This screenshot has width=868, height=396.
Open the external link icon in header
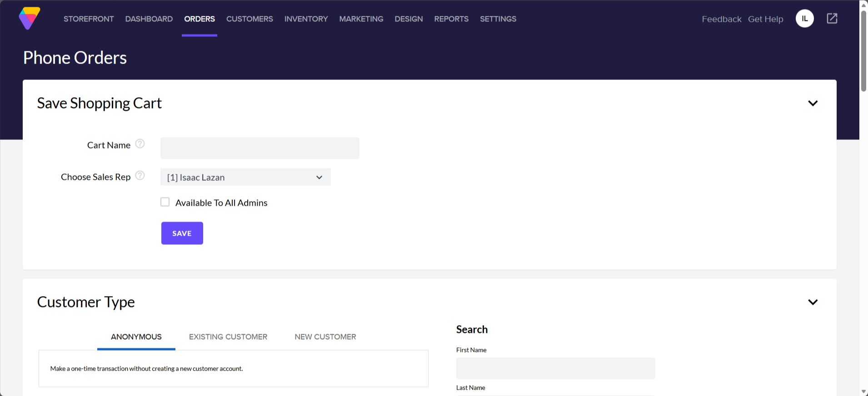click(832, 19)
